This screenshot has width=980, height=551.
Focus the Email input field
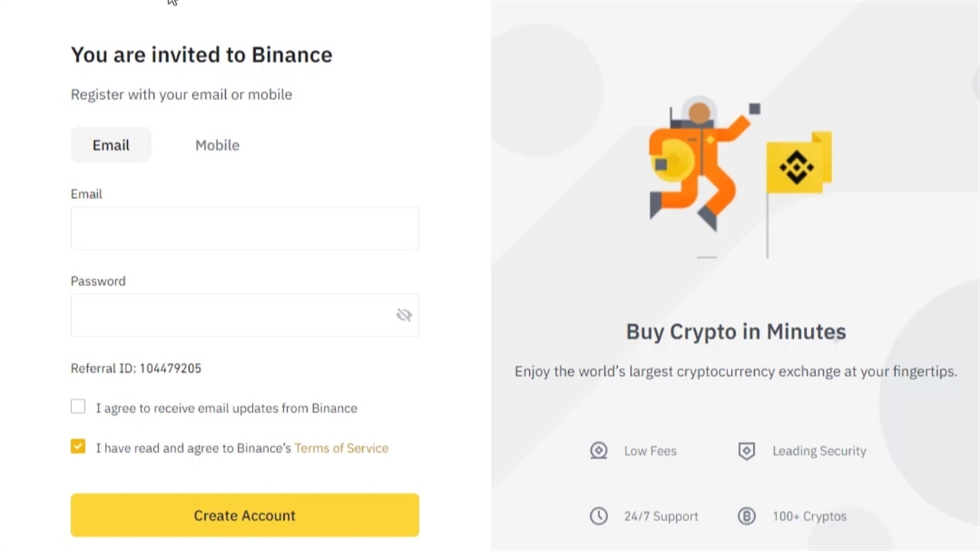tap(245, 228)
